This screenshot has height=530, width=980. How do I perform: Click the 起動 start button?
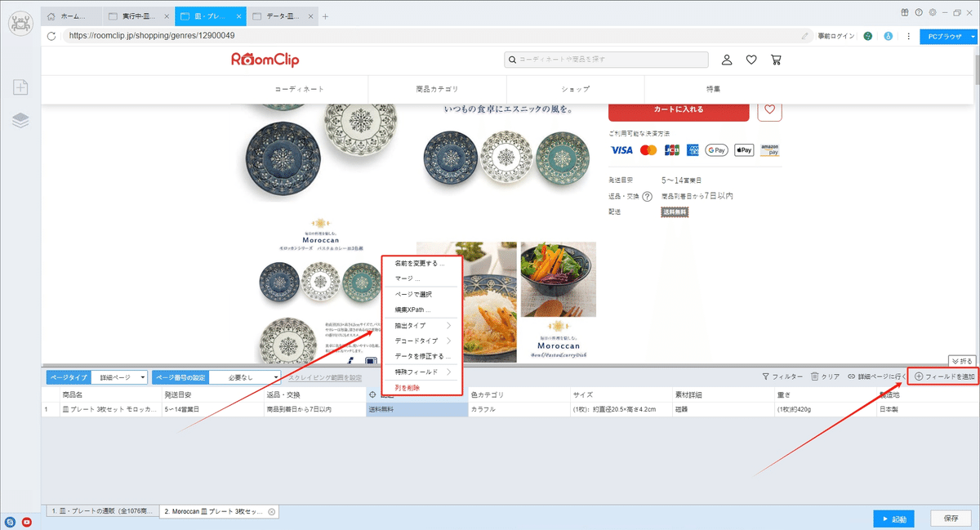[893, 519]
